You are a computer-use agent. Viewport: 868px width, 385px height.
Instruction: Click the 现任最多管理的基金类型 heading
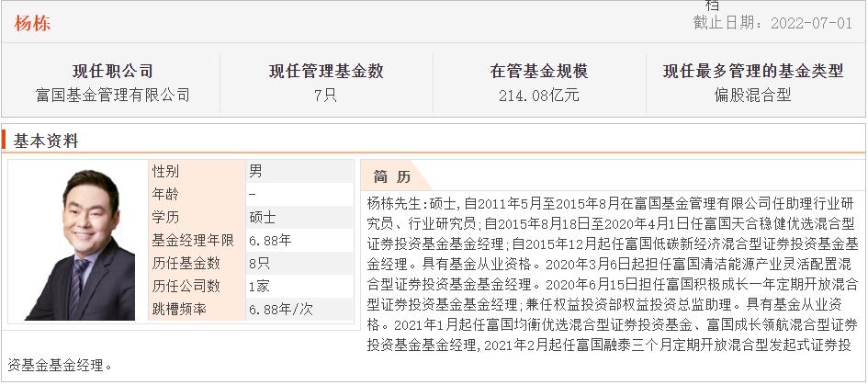pos(753,71)
